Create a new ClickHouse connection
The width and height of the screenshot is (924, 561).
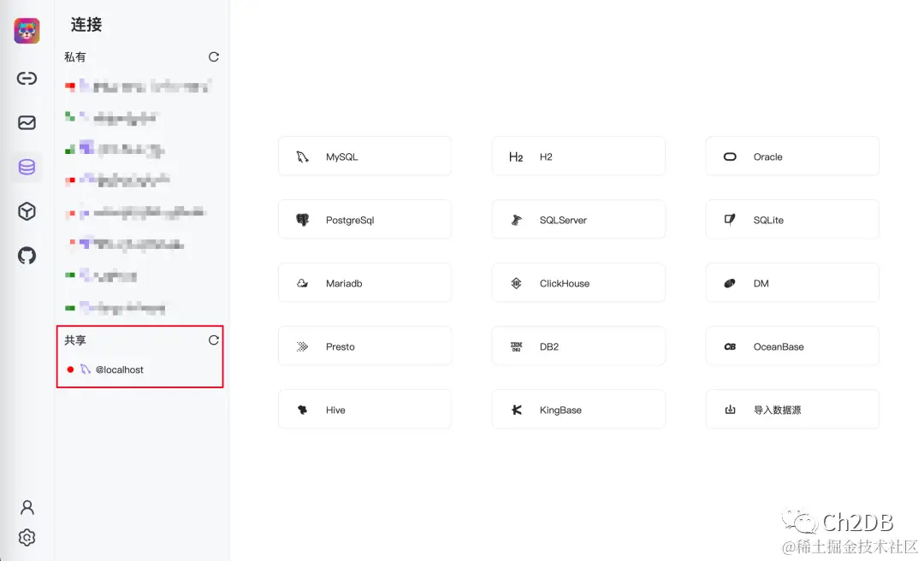pyautogui.click(x=578, y=283)
